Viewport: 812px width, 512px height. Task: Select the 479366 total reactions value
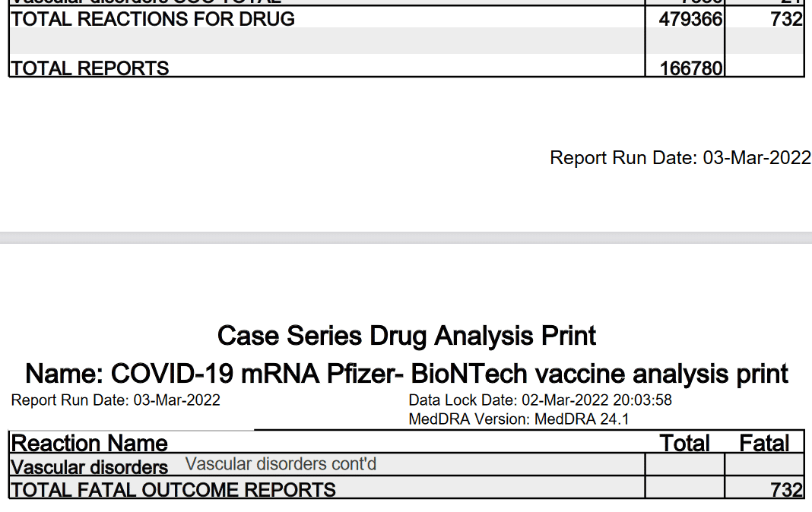pyautogui.click(x=690, y=19)
